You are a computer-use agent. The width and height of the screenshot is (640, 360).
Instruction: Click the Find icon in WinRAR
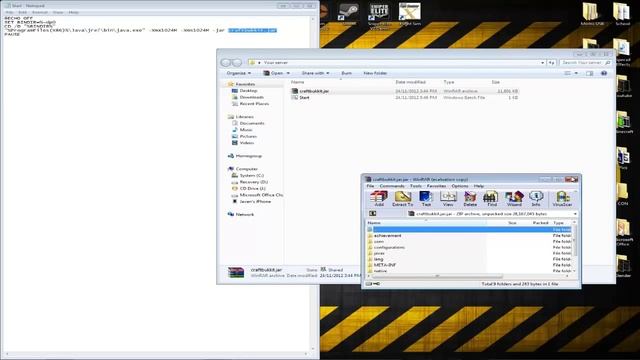tap(491, 198)
